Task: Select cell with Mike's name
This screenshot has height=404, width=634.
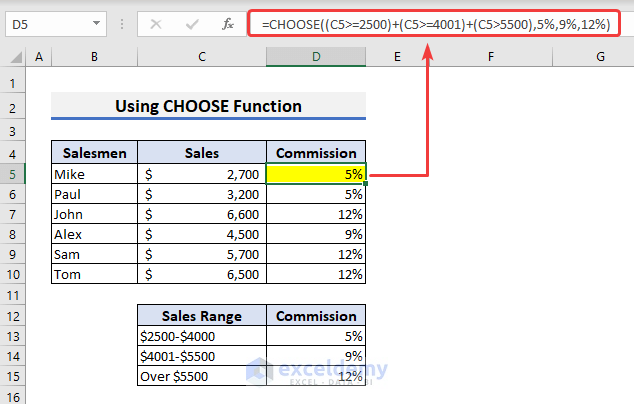Action: pyautogui.click(x=94, y=174)
